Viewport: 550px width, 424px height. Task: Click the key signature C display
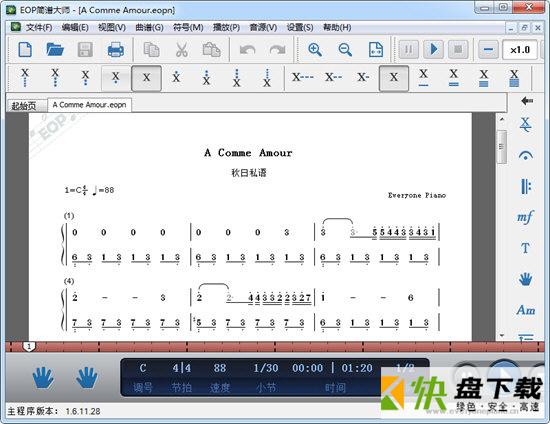click(143, 368)
